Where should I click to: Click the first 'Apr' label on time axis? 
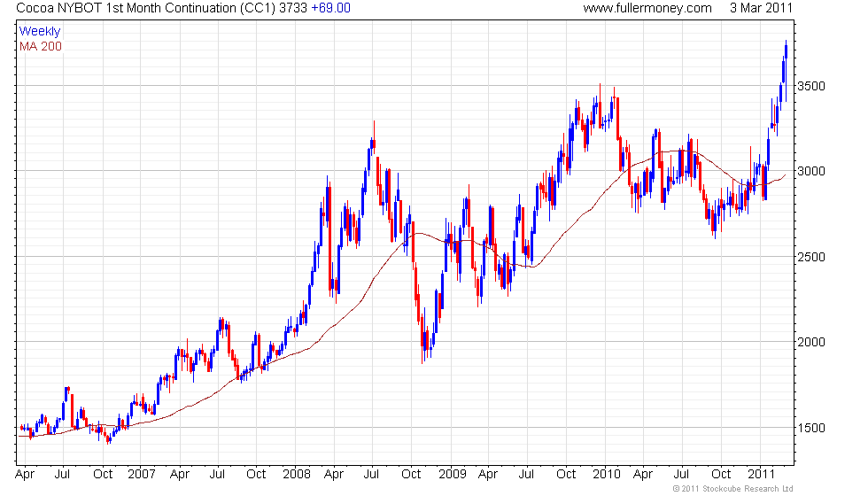tap(25, 475)
